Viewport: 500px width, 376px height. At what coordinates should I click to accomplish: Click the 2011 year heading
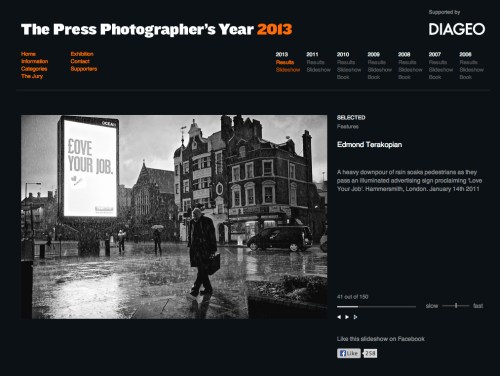(x=312, y=54)
